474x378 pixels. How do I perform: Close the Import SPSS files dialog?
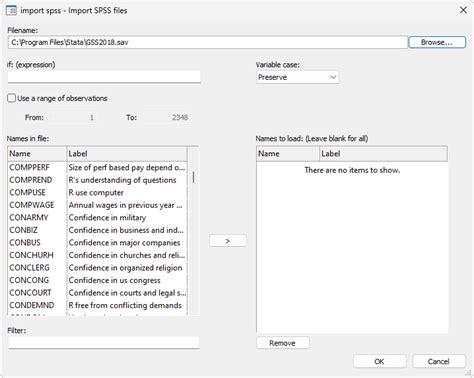463,10
